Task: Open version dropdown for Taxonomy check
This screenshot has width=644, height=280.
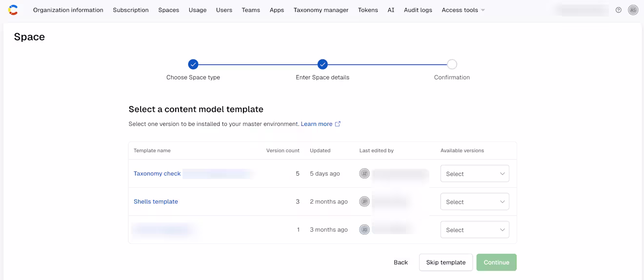Action: (x=475, y=174)
